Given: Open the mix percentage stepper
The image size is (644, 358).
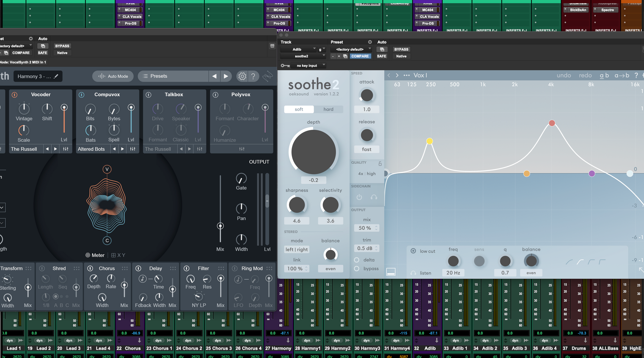Looking at the screenshot, I should (376, 228).
